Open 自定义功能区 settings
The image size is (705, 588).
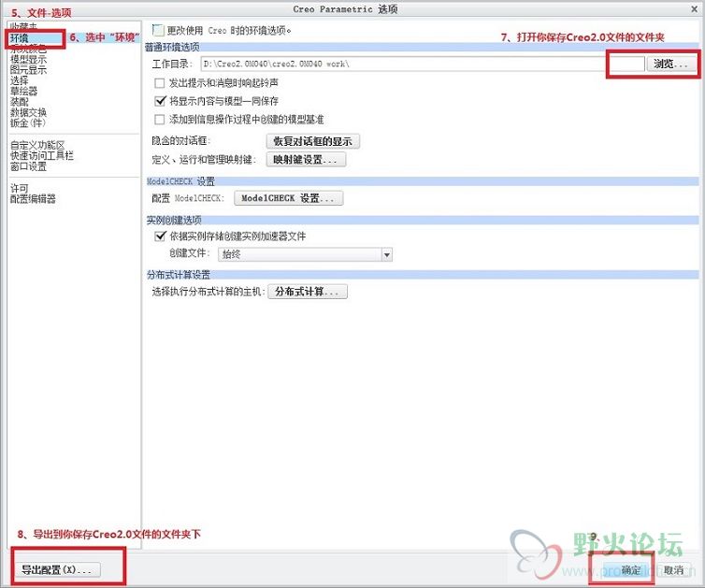37,145
